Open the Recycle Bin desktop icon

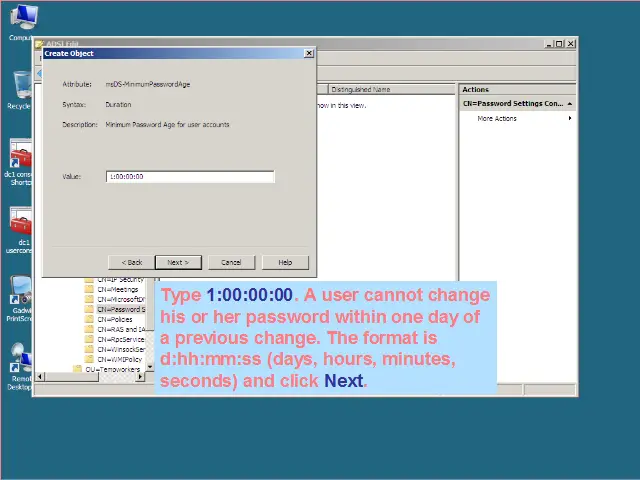[20, 88]
